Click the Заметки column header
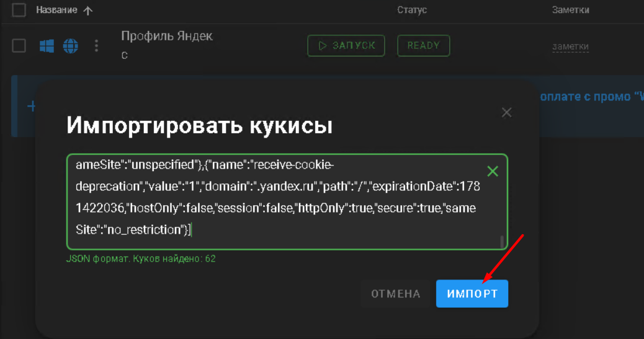Image resolution: width=644 pixels, height=339 pixels. 570,10
